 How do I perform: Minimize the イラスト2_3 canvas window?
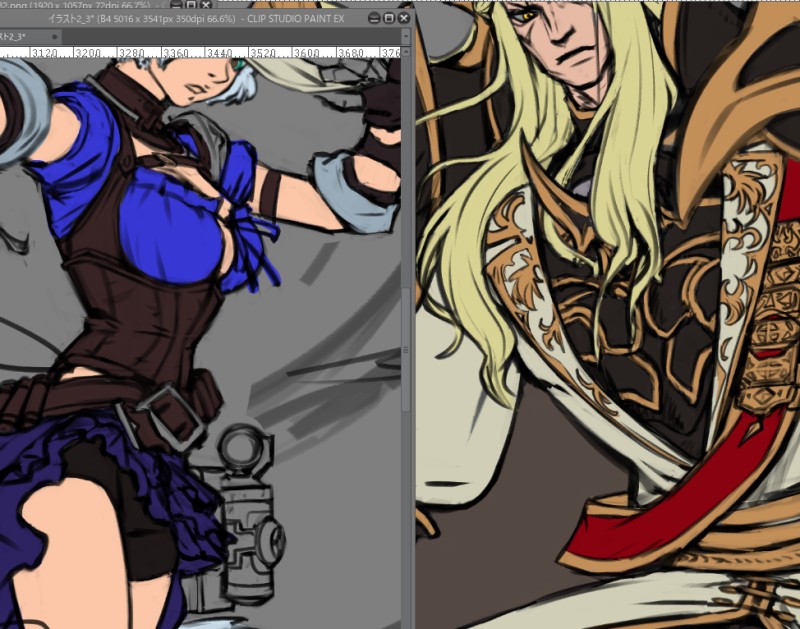(x=374, y=18)
